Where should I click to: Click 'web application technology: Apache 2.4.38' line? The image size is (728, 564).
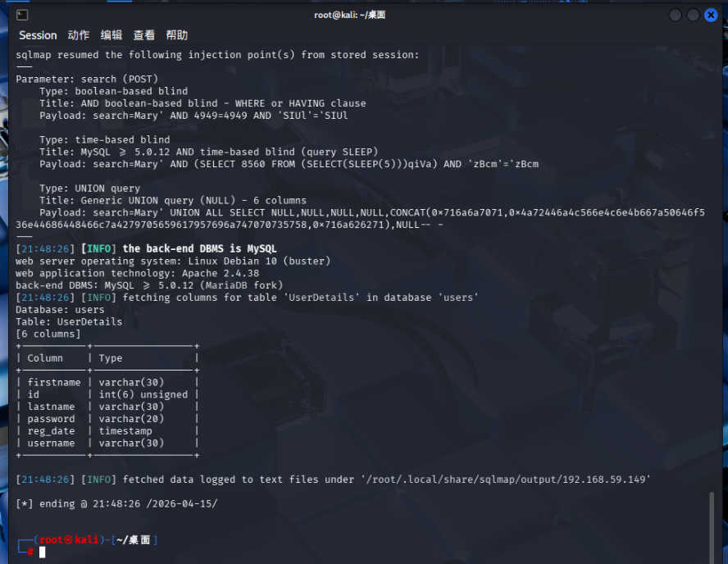(138, 273)
